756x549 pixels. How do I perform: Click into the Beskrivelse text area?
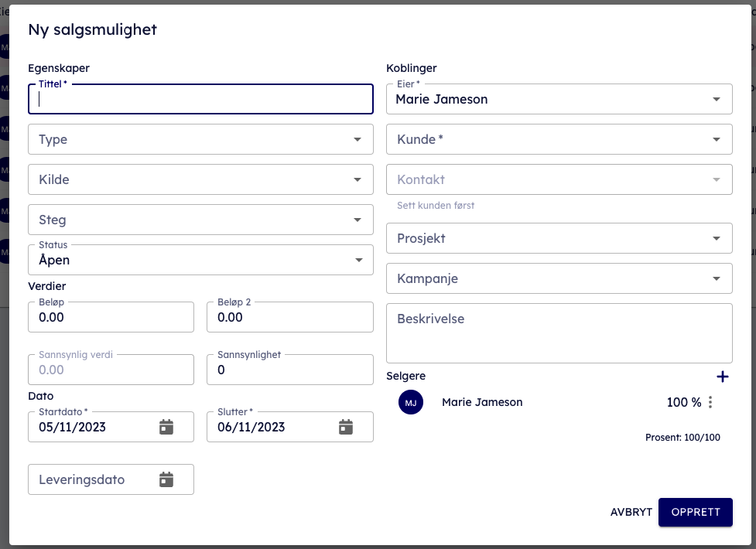559,333
